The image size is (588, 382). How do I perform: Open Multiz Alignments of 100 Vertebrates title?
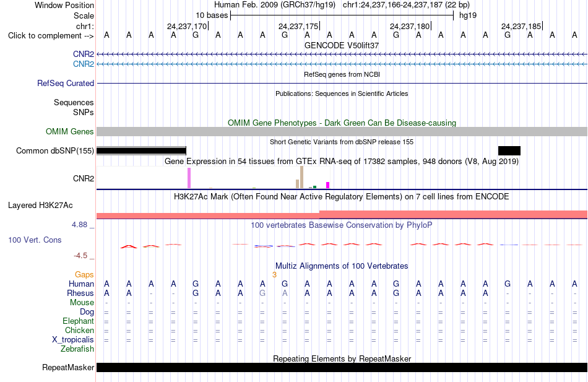[x=342, y=266]
